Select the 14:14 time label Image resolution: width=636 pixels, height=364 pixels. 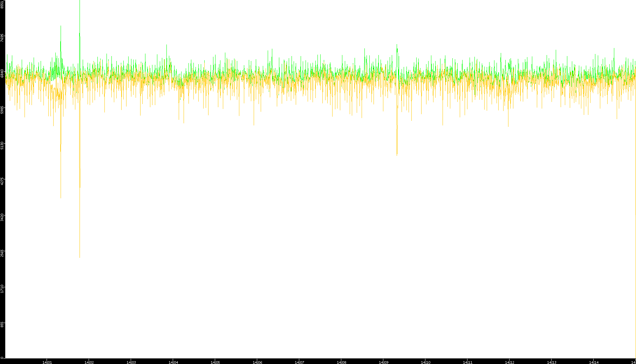(594, 362)
